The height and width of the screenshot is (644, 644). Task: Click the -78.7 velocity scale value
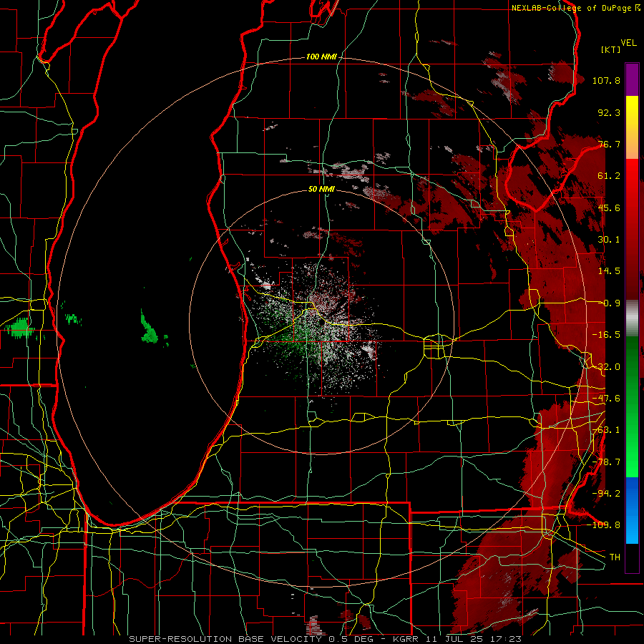pos(606,462)
